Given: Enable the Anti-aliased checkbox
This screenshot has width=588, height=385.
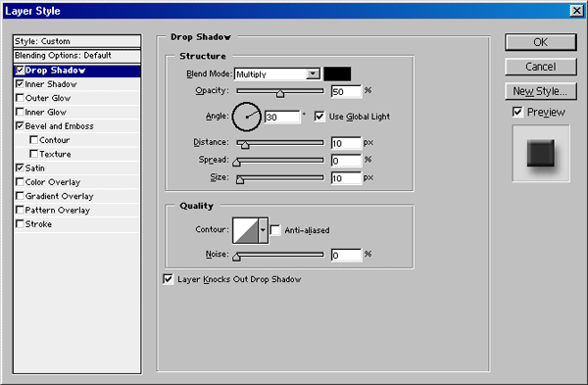Looking at the screenshot, I should coord(274,230).
